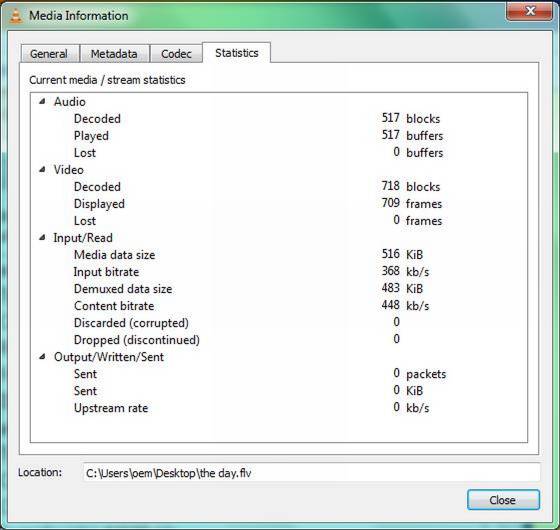Click the VLC cone icon in title bar
This screenshot has height=530, width=560.
(x=15, y=16)
